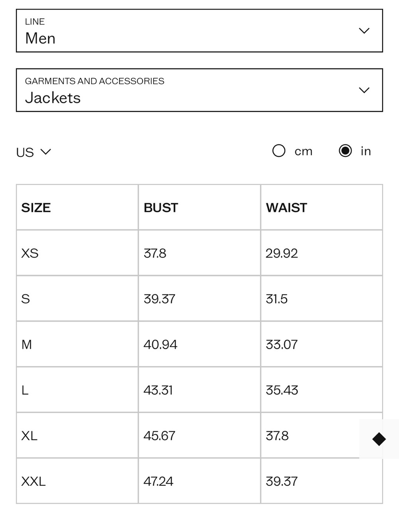
Task: Select the cm unit radio button
Action: (279, 151)
